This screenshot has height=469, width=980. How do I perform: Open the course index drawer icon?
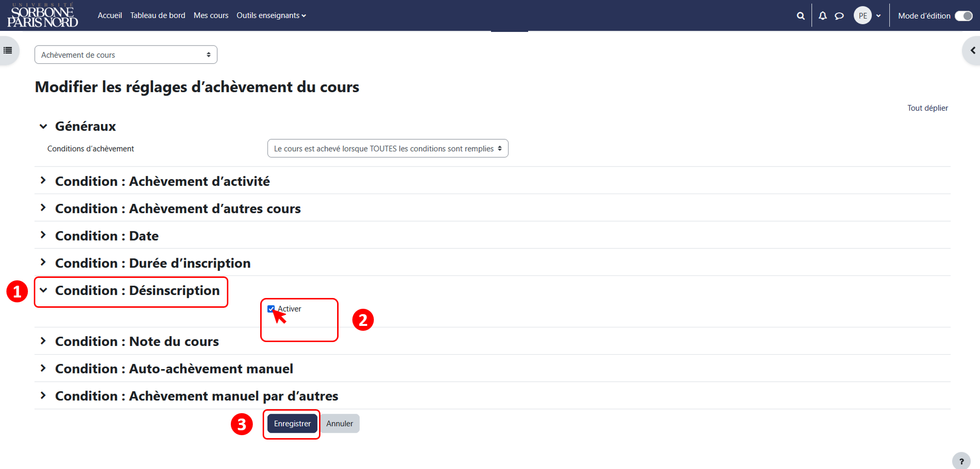(8, 50)
